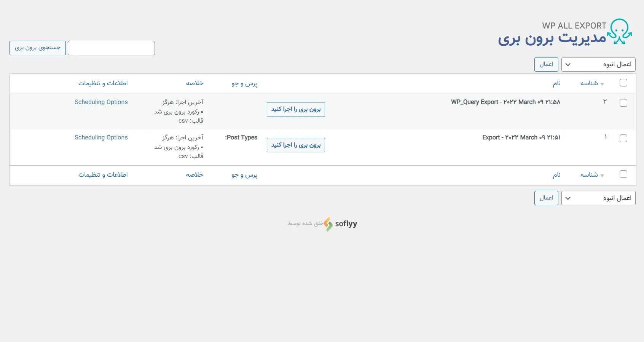Run export for the Export 21:51 row
644x342 pixels.
[x=296, y=145]
